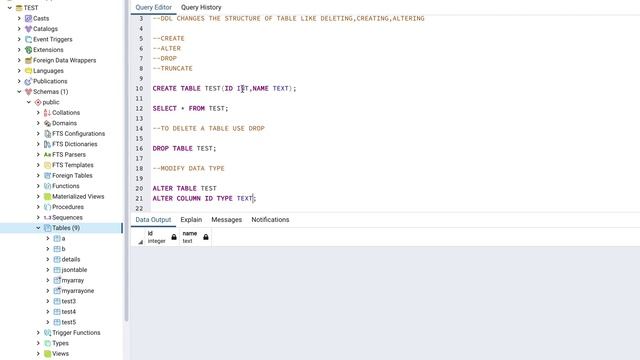Click the SELECT * FROM TEST line
The width and height of the screenshot is (640, 360).
click(x=191, y=109)
